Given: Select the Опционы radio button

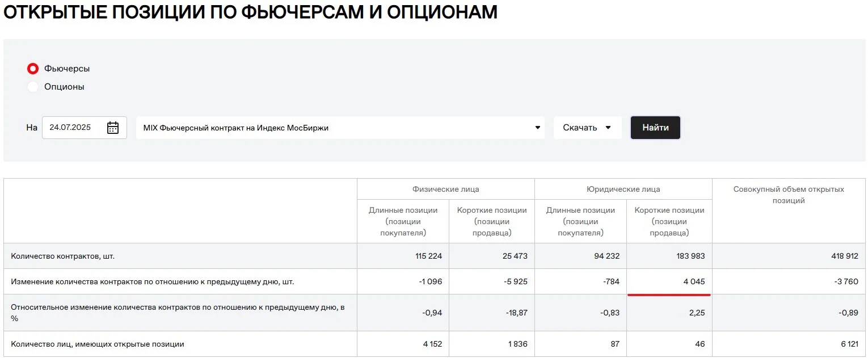Looking at the screenshot, I should pyautogui.click(x=33, y=87).
